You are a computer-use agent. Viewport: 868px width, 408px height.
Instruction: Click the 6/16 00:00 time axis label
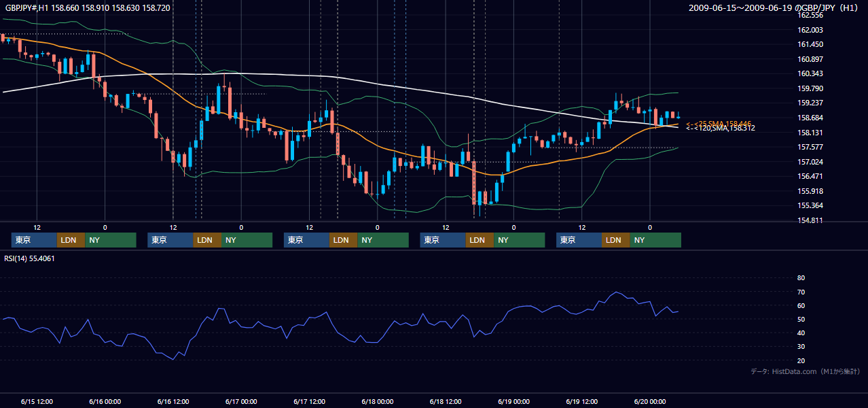pyautogui.click(x=105, y=401)
